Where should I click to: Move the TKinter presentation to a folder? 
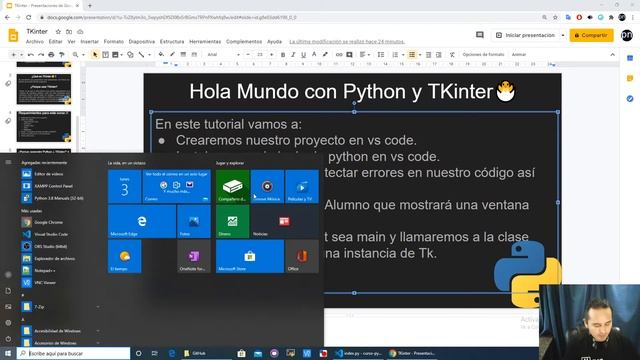[x=69, y=32]
